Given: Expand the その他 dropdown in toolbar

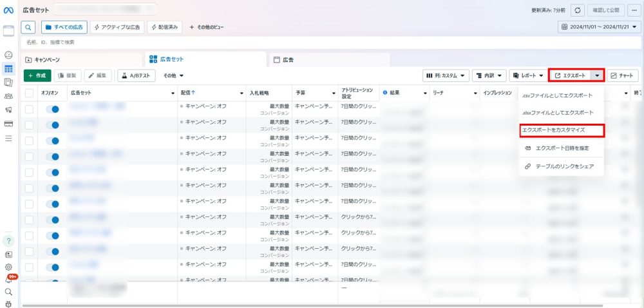Looking at the screenshot, I should pyautogui.click(x=173, y=75).
